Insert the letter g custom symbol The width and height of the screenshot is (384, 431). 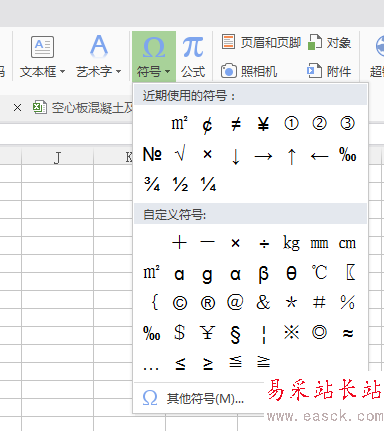coord(207,275)
